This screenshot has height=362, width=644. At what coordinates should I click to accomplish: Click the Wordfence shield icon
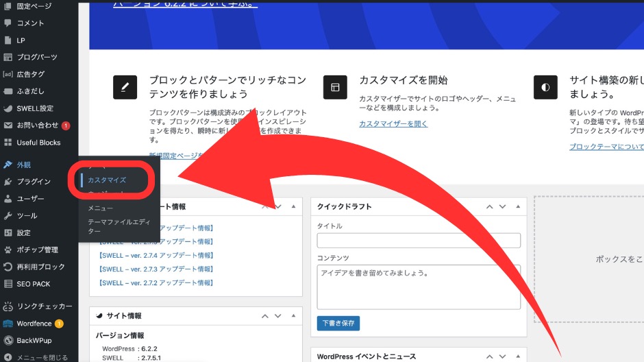tap(8, 324)
